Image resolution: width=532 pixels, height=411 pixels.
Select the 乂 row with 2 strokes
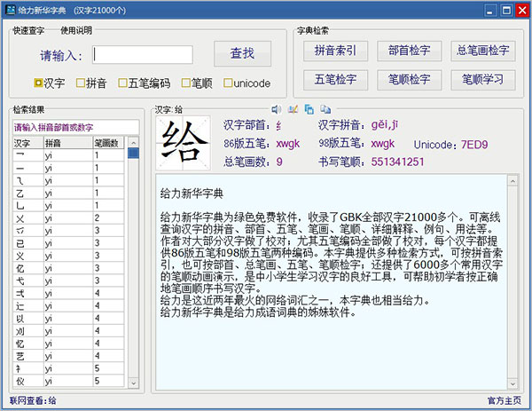pos(68,218)
